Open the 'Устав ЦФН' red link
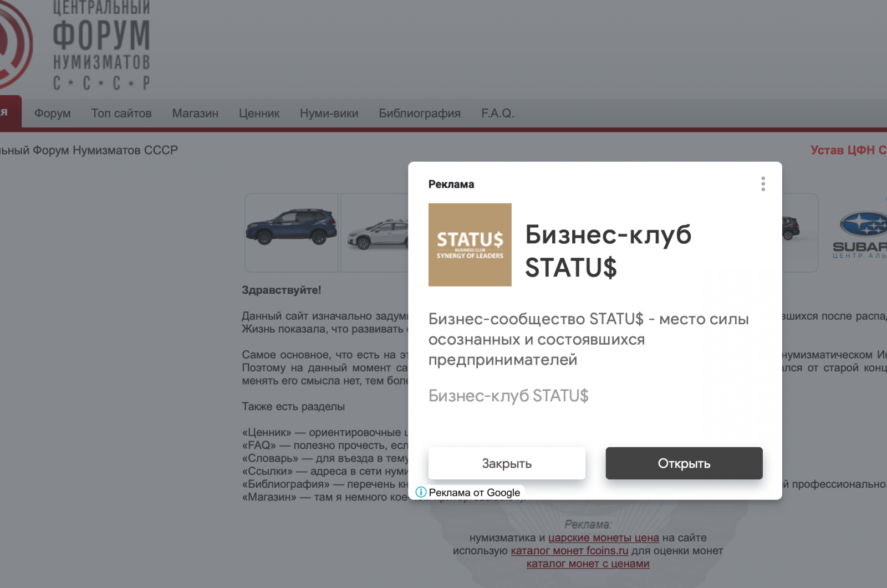 [x=848, y=150]
